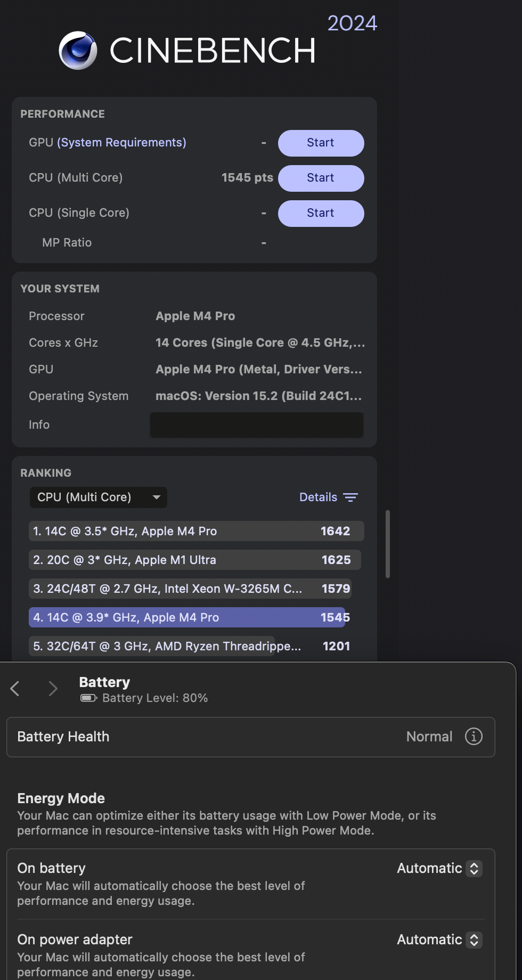Image resolution: width=522 pixels, height=980 pixels.
Task: Open the CPU (Multi Core) ranking dropdown
Action: (98, 497)
